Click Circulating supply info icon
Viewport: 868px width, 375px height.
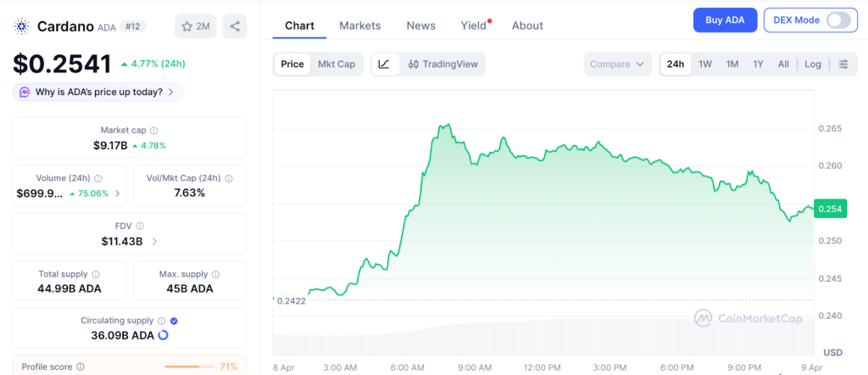click(x=160, y=321)
